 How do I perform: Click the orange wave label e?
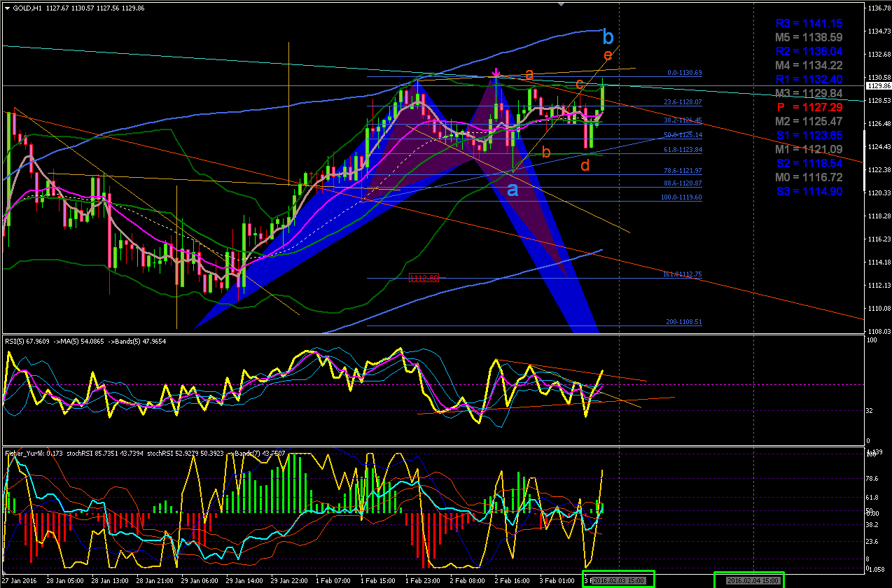coord(607,55)
